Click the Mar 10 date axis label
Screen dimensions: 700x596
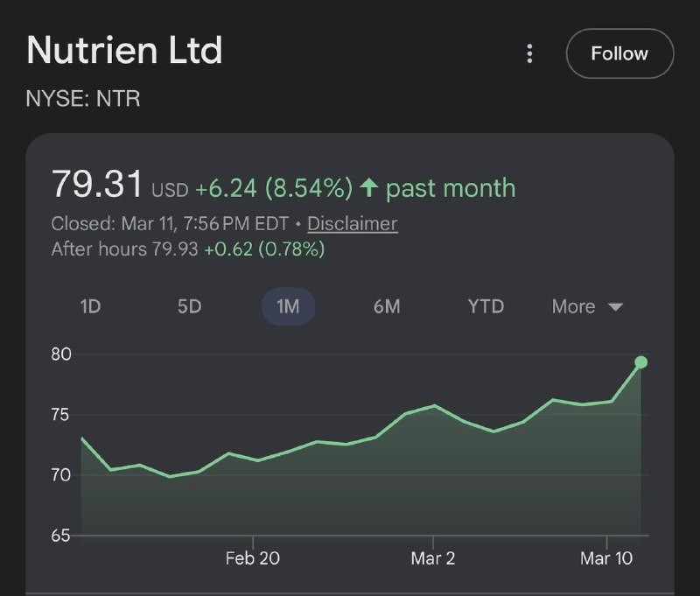coord(606,558)
